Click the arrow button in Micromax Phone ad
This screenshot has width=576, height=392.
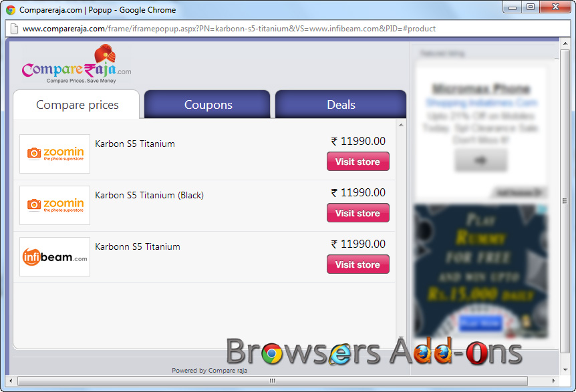click(x=480, y=160)
